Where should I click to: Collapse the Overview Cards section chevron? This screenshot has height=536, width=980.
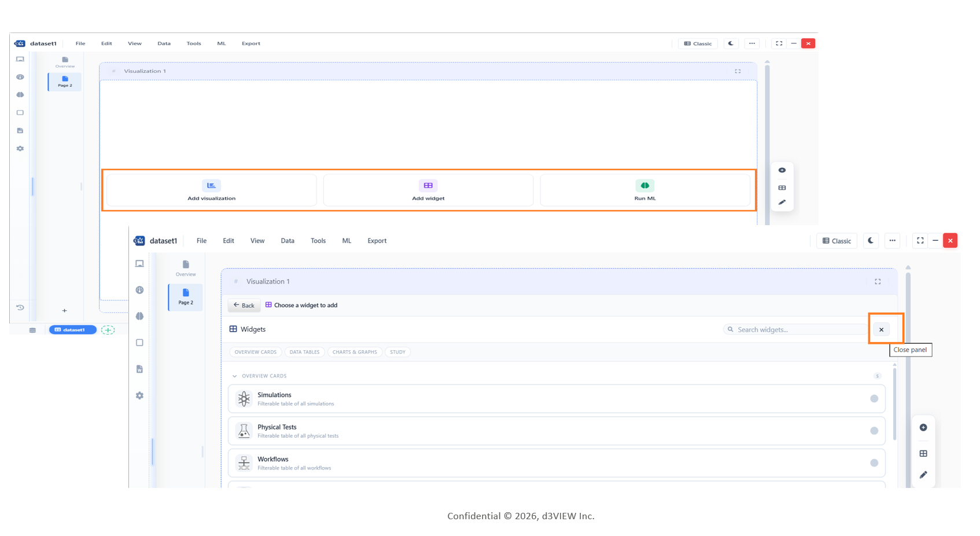point(234,376)
